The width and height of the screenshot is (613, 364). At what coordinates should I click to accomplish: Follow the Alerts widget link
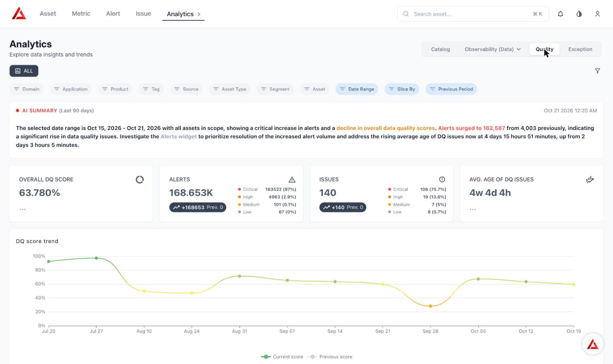tap(179, 136)
